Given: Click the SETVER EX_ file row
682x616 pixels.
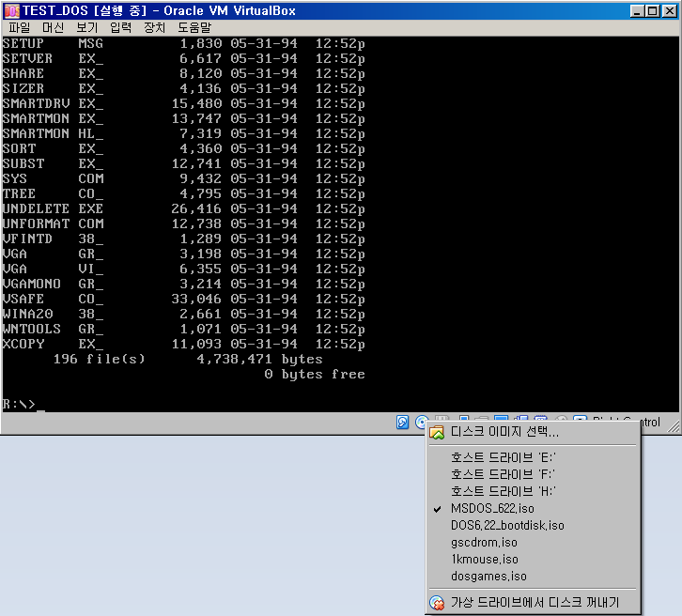Looking at the screenshot, I should tap(183, 58).
